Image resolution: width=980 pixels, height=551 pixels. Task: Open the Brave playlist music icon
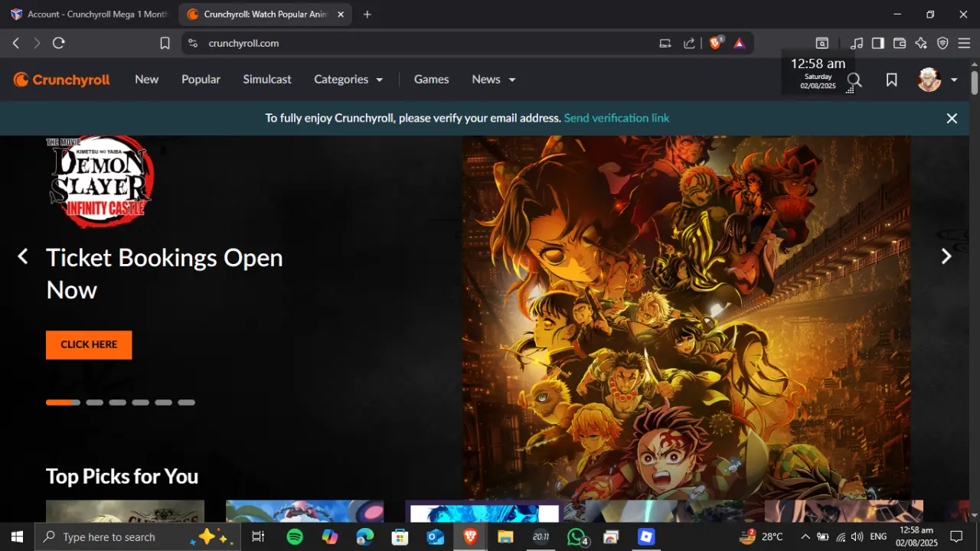point(857,44)
